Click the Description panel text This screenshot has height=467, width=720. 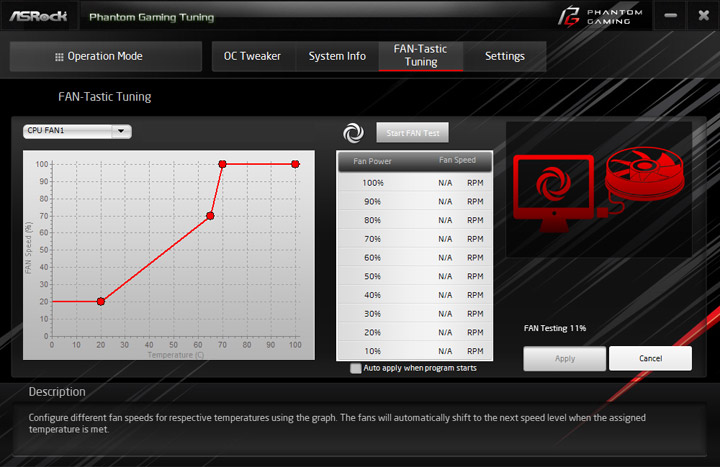(337, 423)
